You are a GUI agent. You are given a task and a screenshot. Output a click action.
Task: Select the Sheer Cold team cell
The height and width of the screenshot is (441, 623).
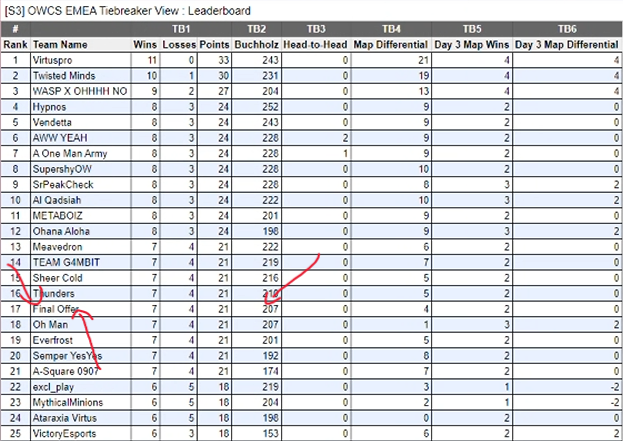click(x=81, y=278)
